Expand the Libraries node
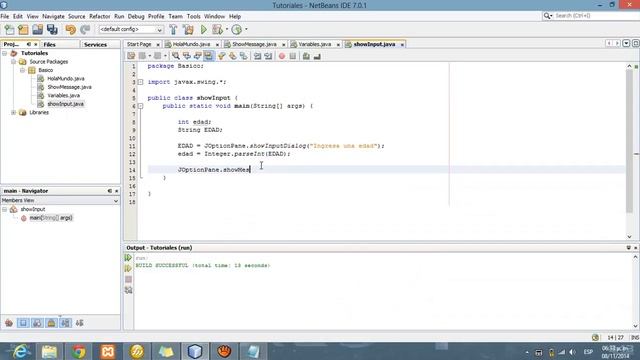Screen dimensions: 640x360 (x=13, y=112)
